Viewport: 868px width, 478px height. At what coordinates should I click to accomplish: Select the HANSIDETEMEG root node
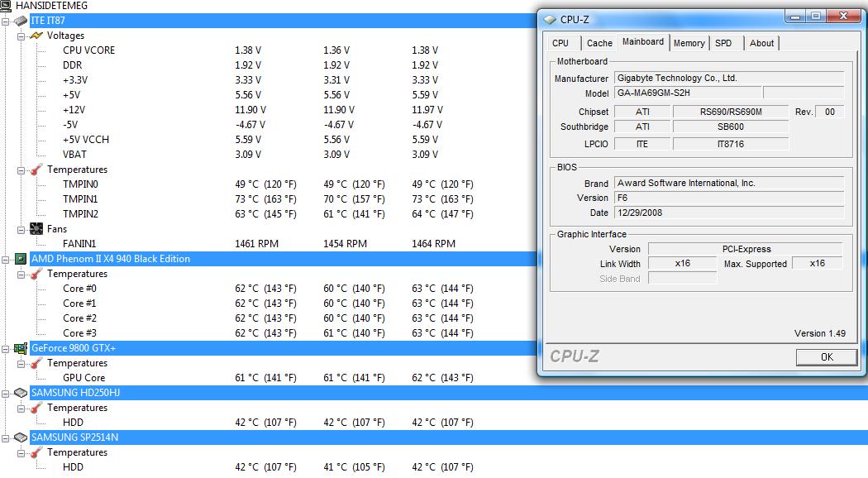click(x=51, y=6)
